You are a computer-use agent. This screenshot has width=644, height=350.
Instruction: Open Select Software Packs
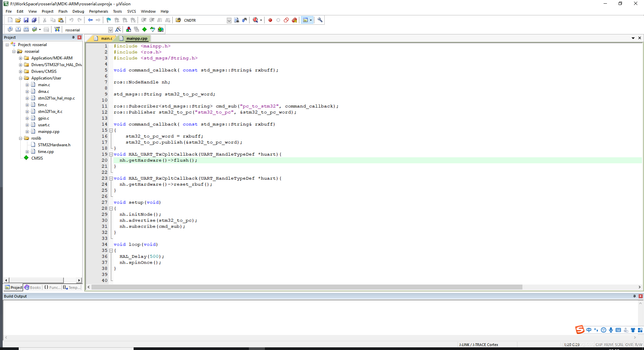tap(152, 29)
